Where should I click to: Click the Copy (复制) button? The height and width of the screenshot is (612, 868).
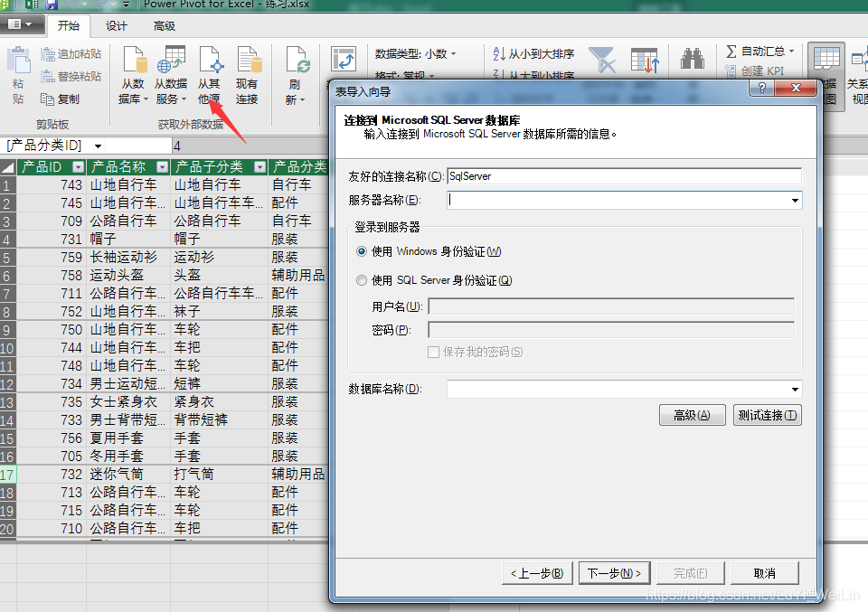pos(61,99)
